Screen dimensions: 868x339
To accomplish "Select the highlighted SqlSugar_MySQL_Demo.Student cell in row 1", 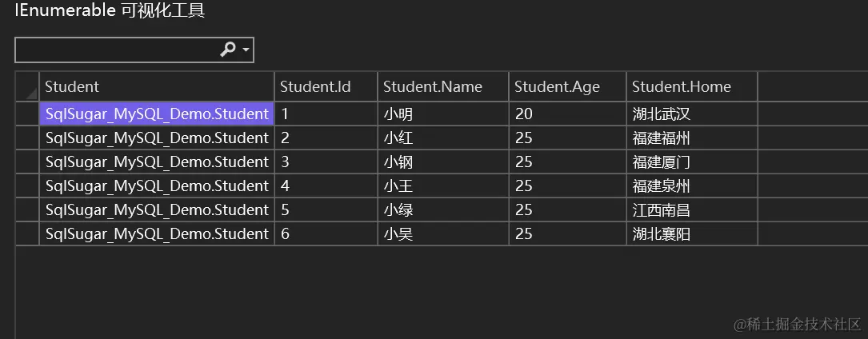I will pyautogui.click(x=157, y=114).
